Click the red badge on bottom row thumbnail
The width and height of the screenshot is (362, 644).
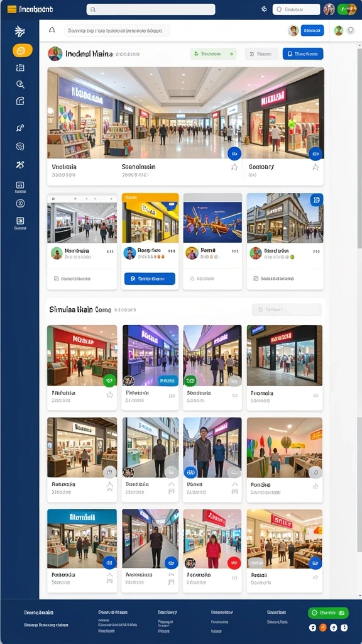pos(234,563)
